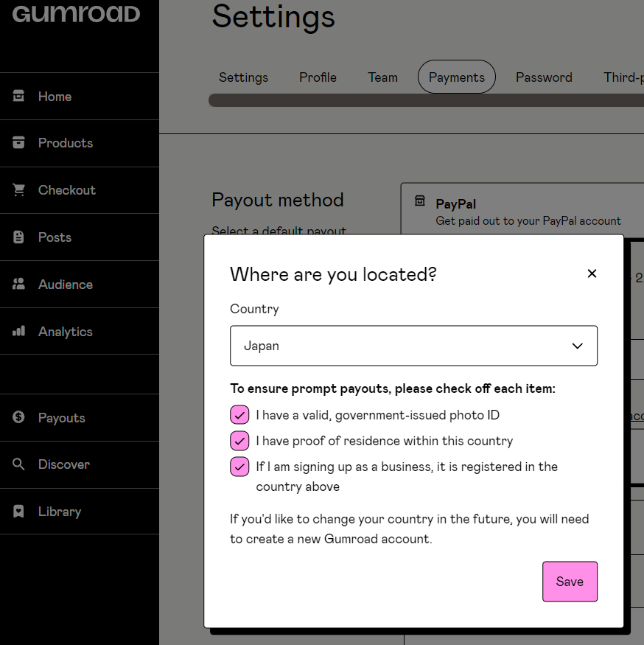Viewport: 644px width, 645px height.
Task: Click the Analytics bar chart icon
Action: pyautogui.click(x=19, y=332)
